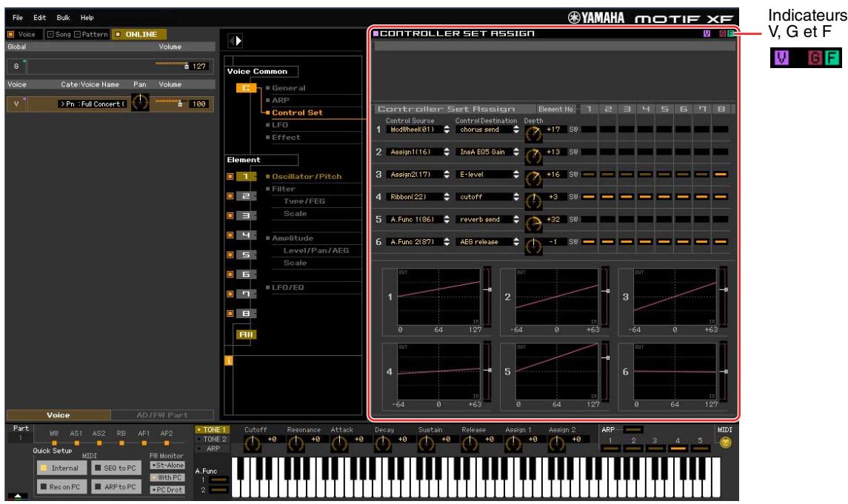Select the AD/FW Part tab

tap(162, 415)
